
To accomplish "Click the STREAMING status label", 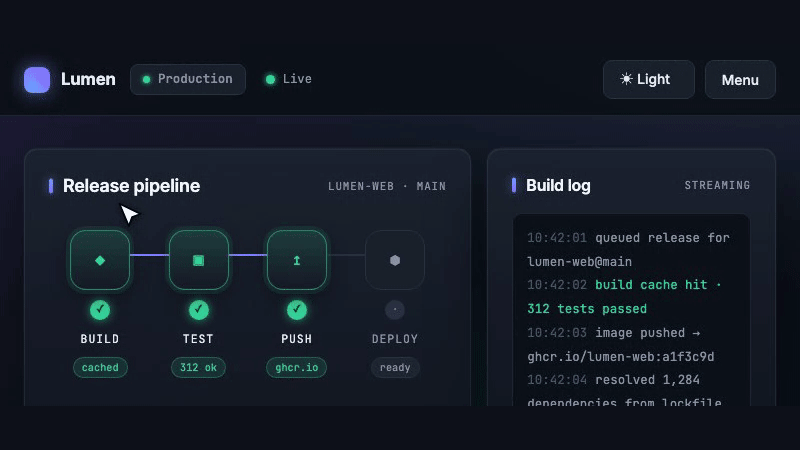I will (717, 185).
